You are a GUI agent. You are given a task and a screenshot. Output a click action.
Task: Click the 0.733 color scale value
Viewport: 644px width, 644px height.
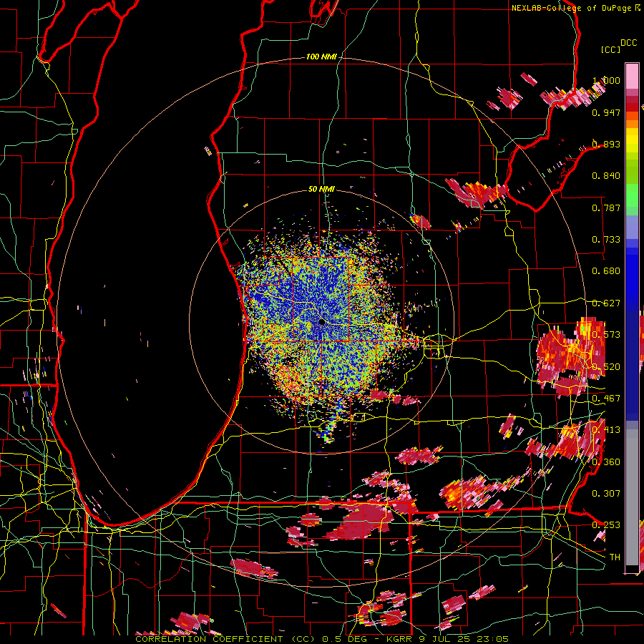point(606,240)
